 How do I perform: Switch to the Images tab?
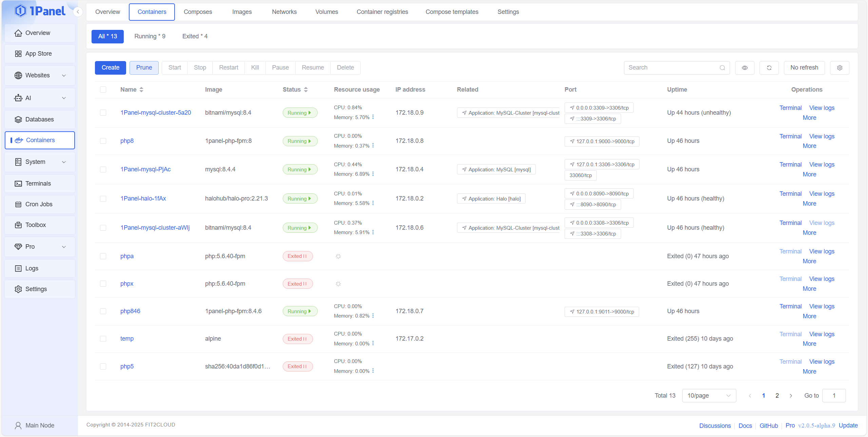coord(242,12)
